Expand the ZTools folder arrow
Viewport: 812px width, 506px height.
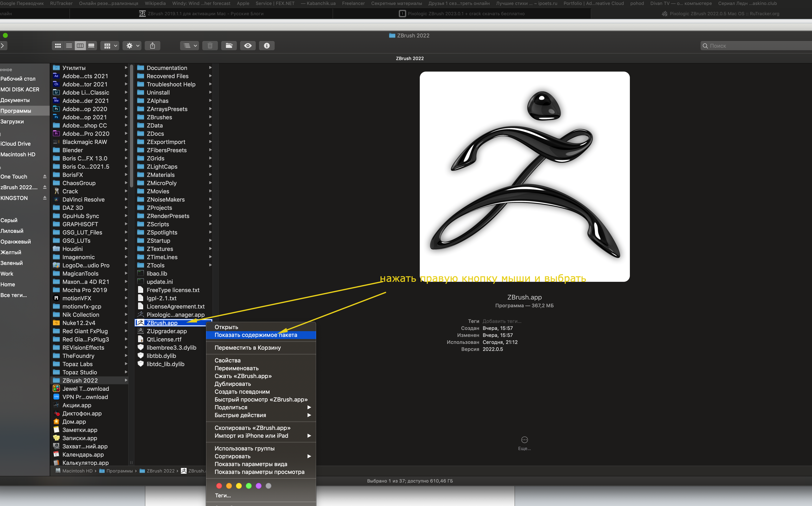click(x=210, y=265)
